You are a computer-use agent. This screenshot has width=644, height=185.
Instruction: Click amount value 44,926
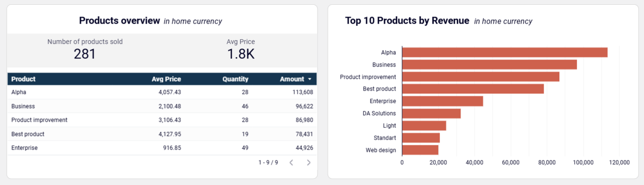click(304, 148)
